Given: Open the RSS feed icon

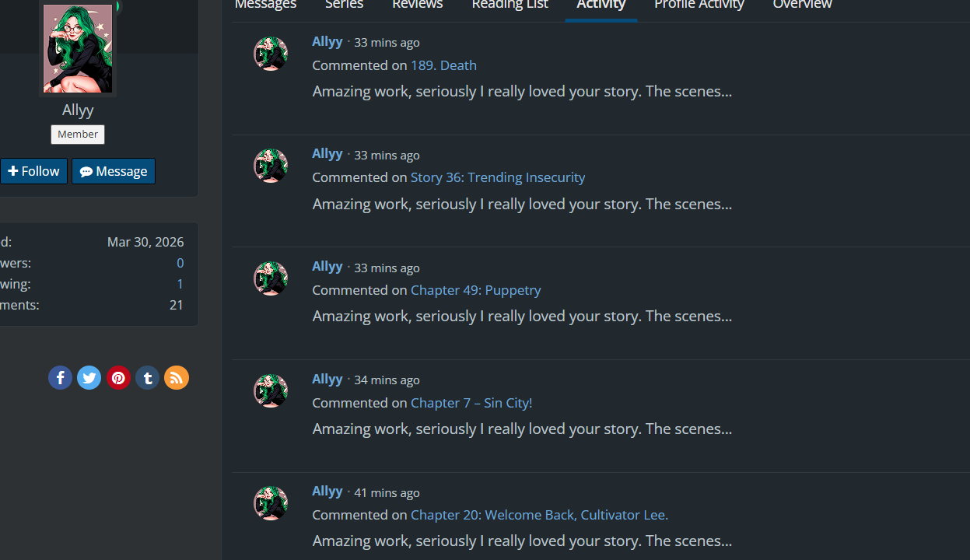Looking at the screenshot, I should 177,378.
